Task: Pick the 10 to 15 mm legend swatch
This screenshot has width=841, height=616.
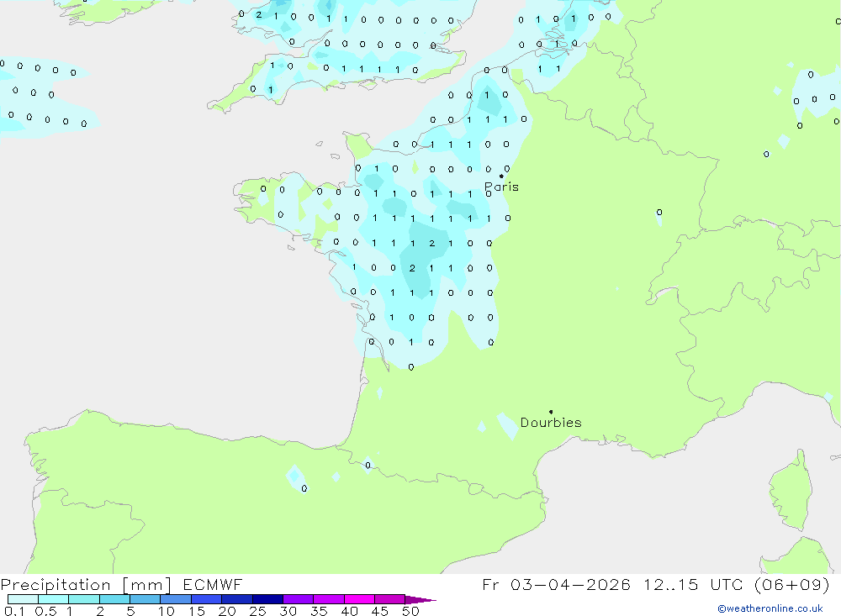Action: [176, 599]
